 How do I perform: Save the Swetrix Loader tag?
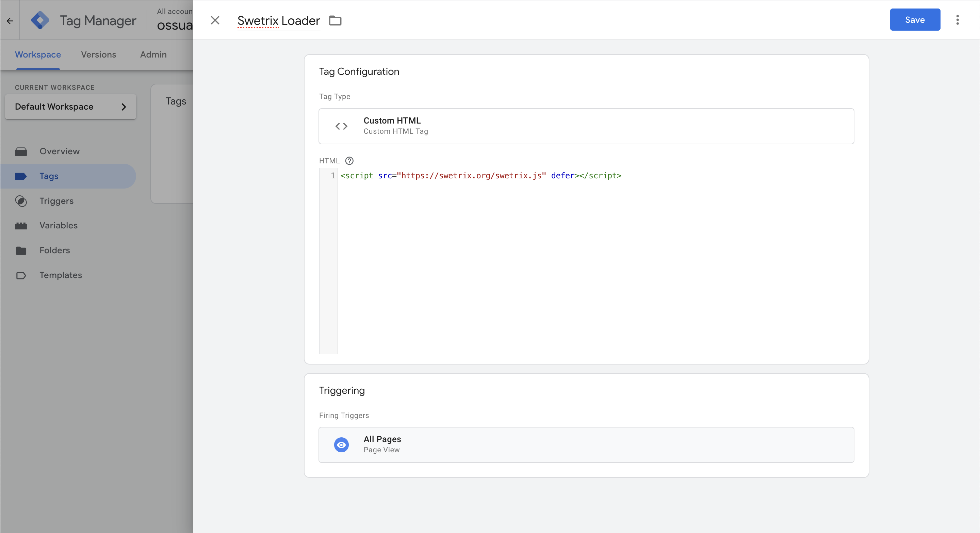coord(915,20)
